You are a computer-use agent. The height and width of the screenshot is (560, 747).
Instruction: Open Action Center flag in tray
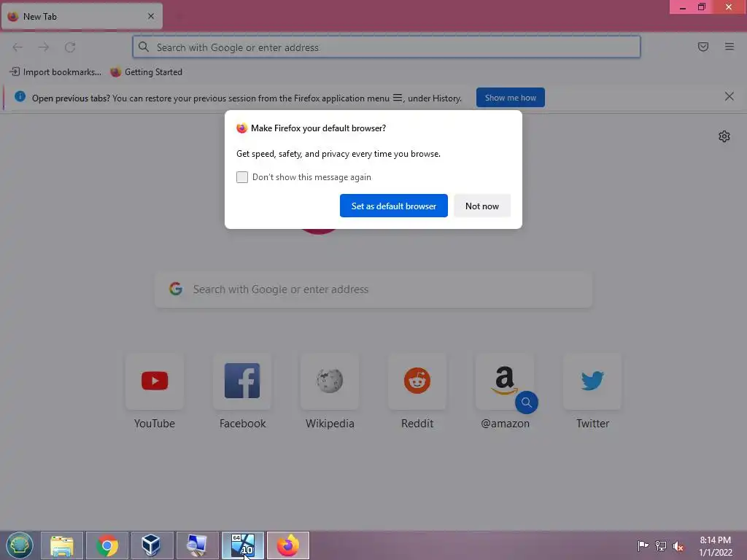pyautogui.click(x=643, y=545)
